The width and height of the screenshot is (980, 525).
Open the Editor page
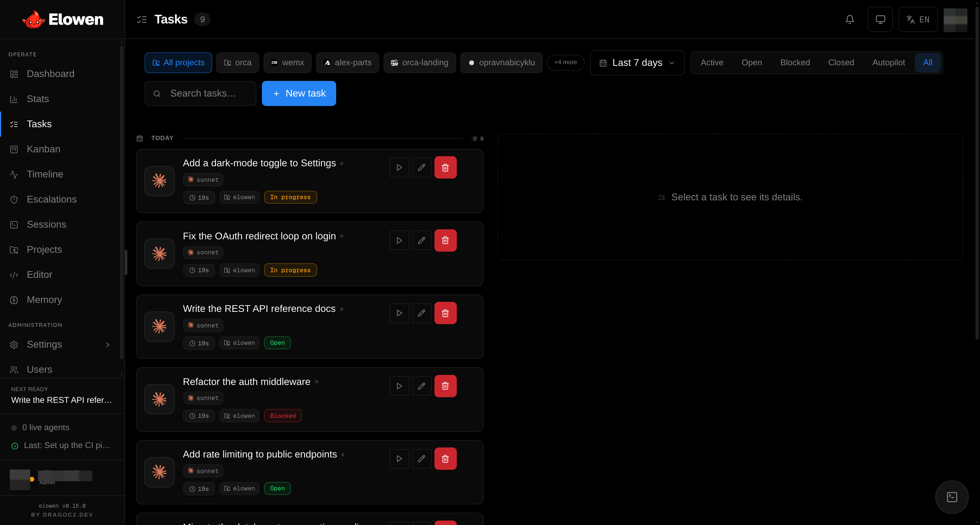click(x=61, y=274)
